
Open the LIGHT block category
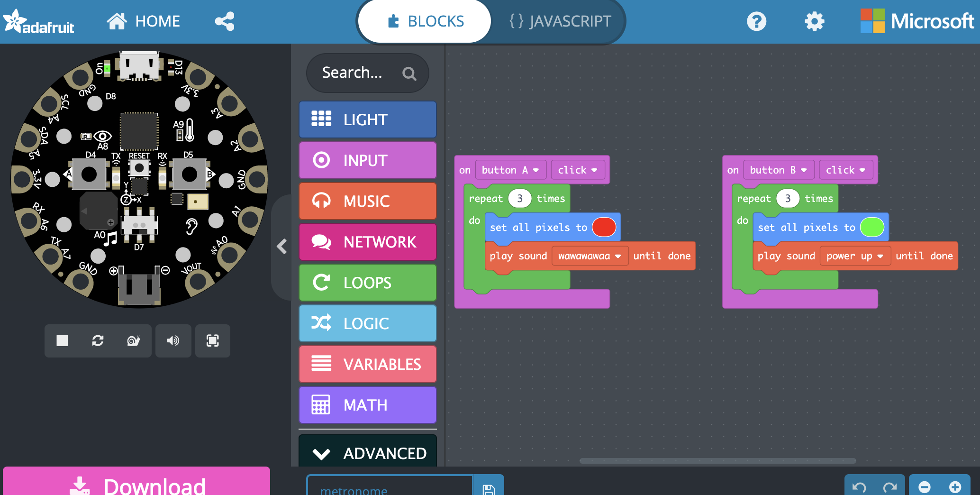(368, 119)
